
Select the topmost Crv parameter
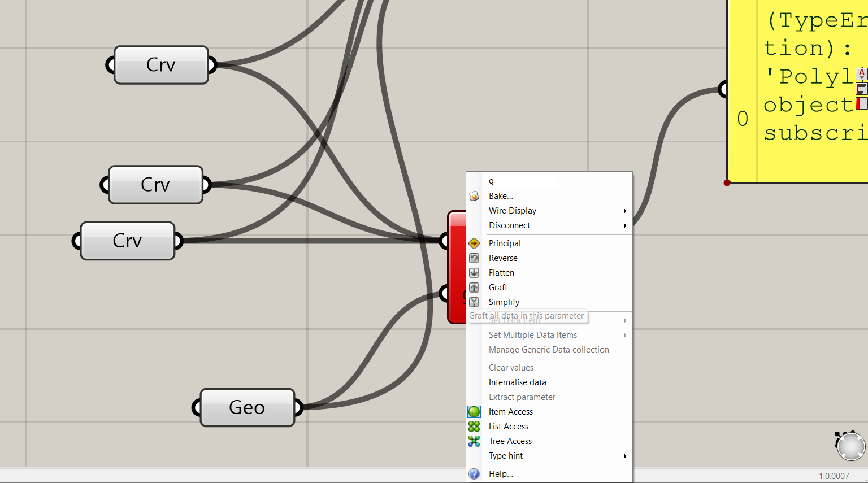tap(161, 65)
